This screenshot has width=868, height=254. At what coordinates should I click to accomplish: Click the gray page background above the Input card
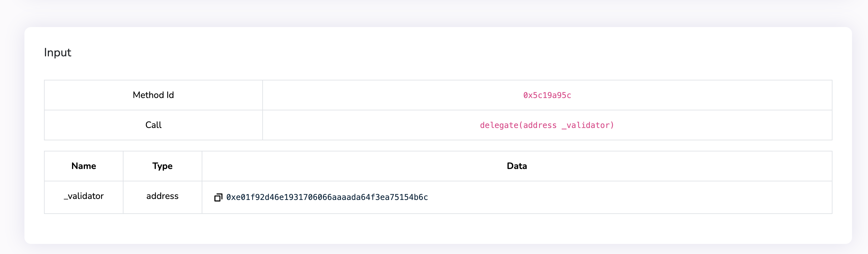tap(438, 13)
